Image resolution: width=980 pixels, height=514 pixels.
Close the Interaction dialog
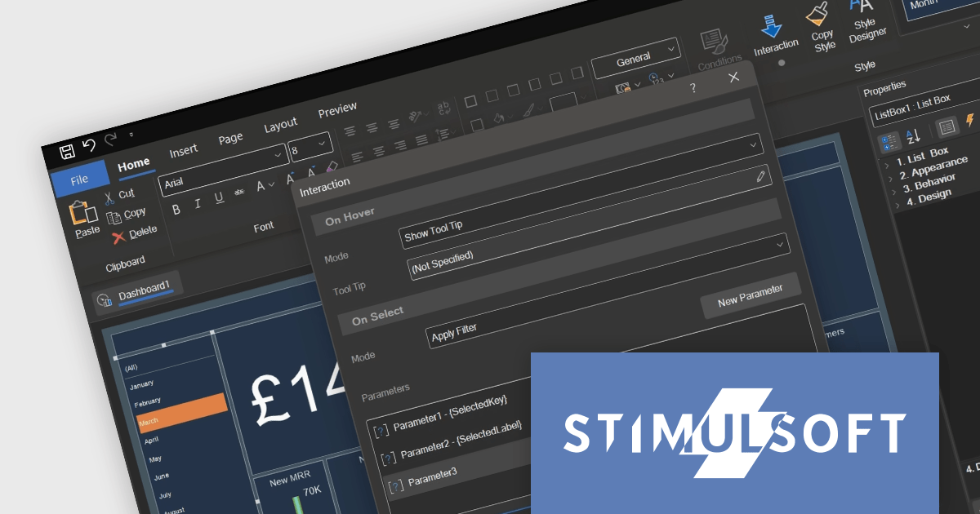tap(733, 77)
